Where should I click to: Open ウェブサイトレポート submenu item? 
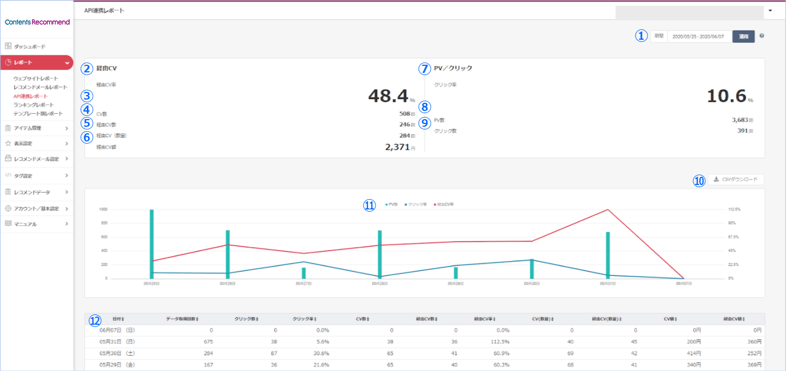pos(36,79)
